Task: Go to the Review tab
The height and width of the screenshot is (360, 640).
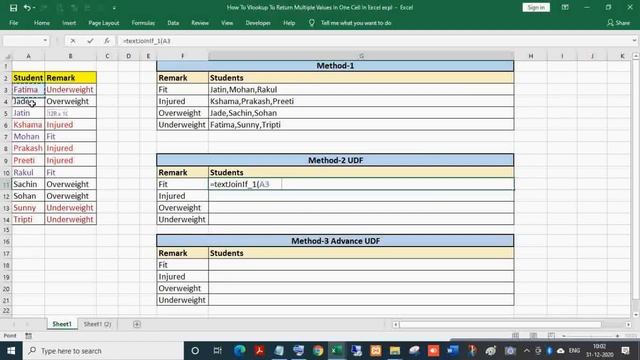Action: pyautogui.click(x=200, y=23)
